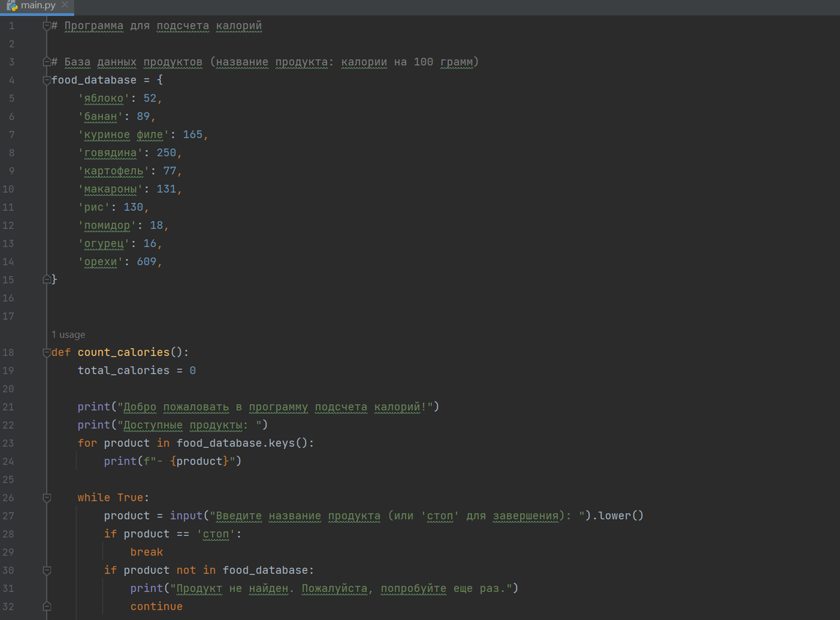Click the total_calories variable at line 19
This screenshot has height=620, width=840.
pos(124,370)
